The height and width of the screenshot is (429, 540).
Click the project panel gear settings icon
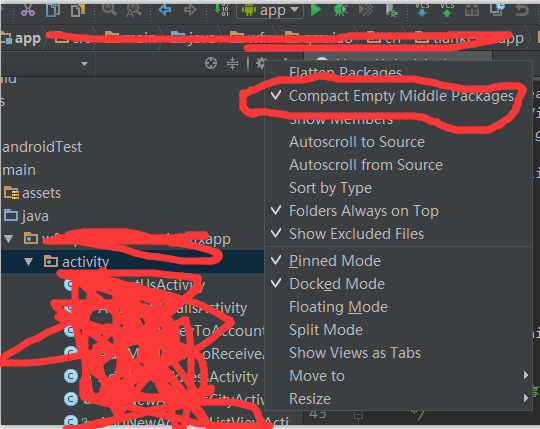pyautogui.click(x=261, y=63)
